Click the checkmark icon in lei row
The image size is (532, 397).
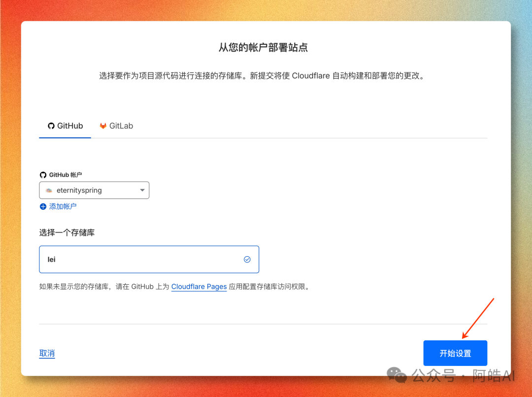coord(247,260)
